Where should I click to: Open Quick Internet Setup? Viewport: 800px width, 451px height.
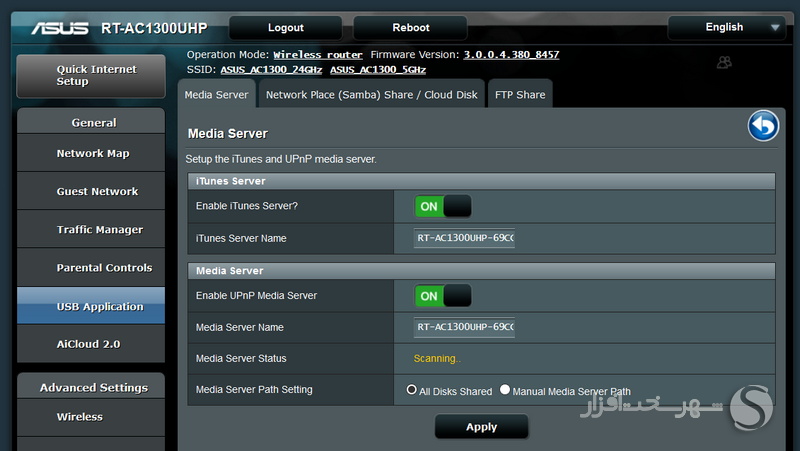click(91, 76)
